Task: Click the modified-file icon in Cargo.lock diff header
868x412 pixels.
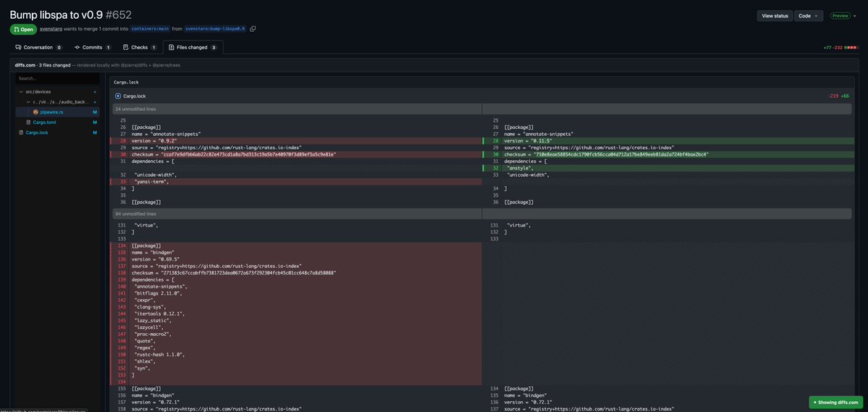Action: point(118,96)
